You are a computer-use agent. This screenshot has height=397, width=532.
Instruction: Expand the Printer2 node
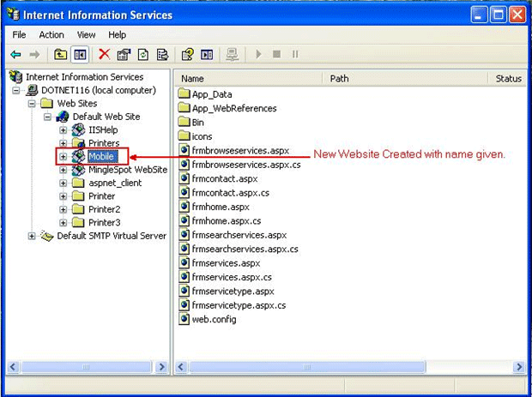pos(63,209)
